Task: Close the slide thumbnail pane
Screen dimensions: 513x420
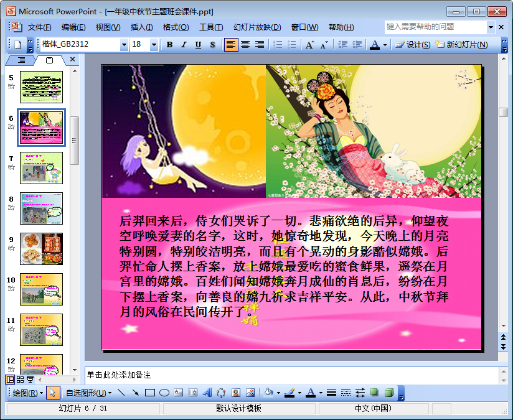Action: 73,59
